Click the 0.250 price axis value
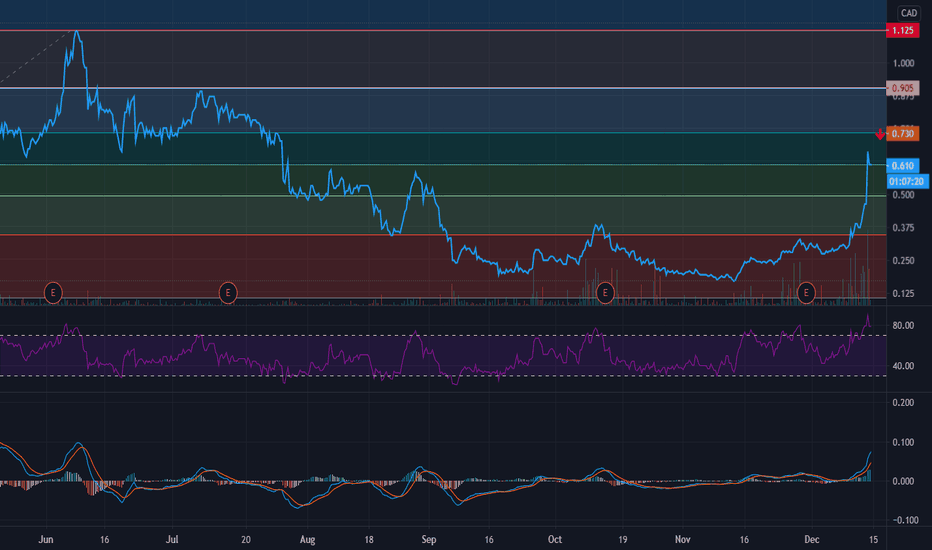Viewport: 932px width, 550px height. coord(903,260)
